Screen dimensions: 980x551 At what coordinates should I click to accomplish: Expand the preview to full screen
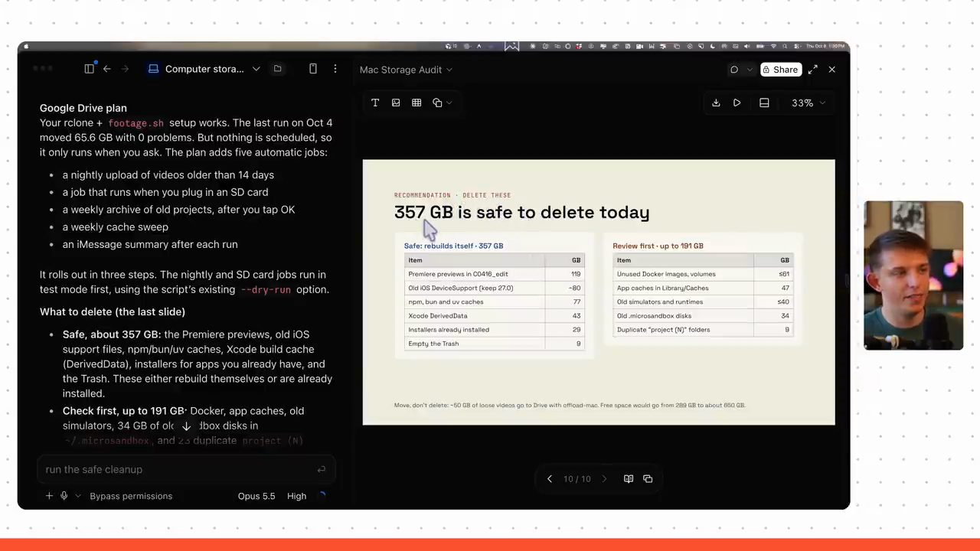point(813,70)
